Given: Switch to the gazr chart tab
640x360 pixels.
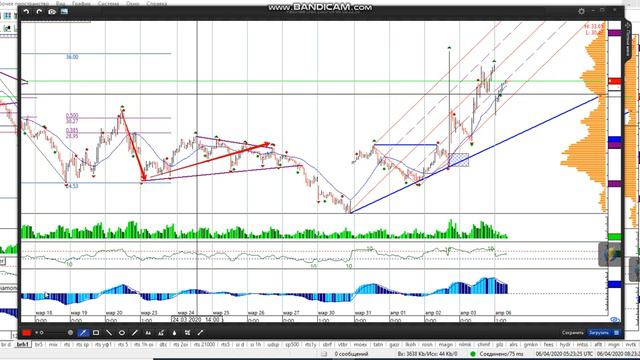Looking at the screenshot, I should tap(394, 344).
